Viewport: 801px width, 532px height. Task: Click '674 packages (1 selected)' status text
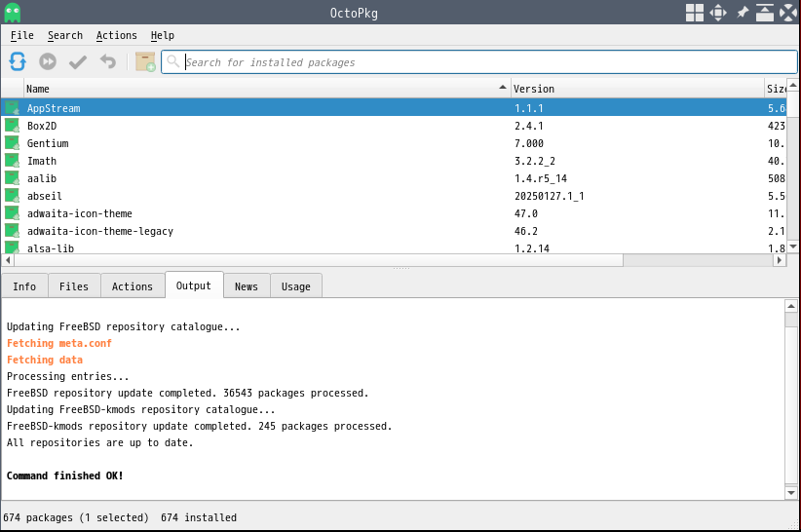click(x=76, y=517)
